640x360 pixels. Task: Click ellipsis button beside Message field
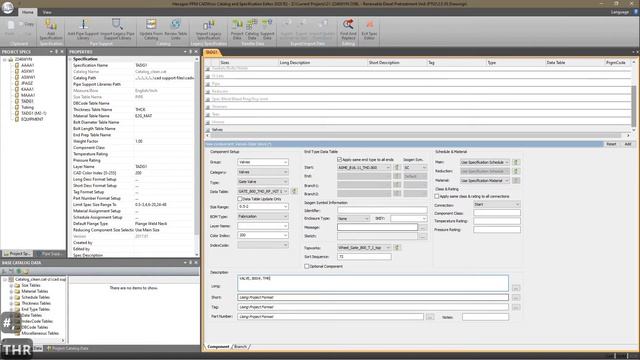[x=422, y=227]
